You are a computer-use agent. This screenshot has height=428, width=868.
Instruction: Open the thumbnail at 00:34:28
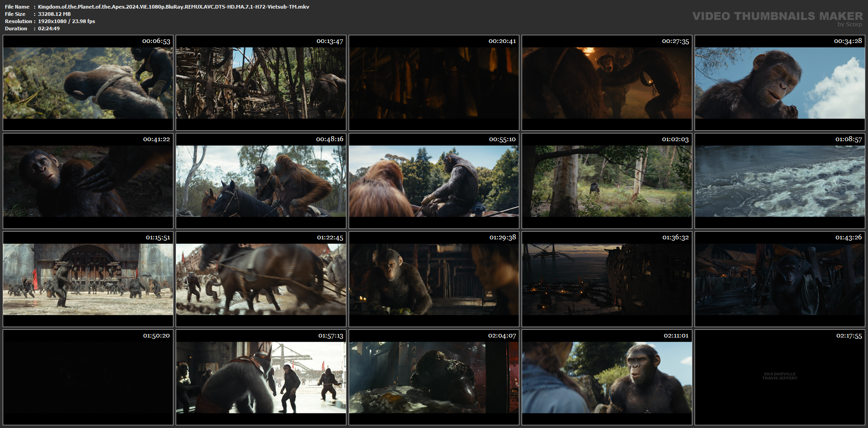780,83
